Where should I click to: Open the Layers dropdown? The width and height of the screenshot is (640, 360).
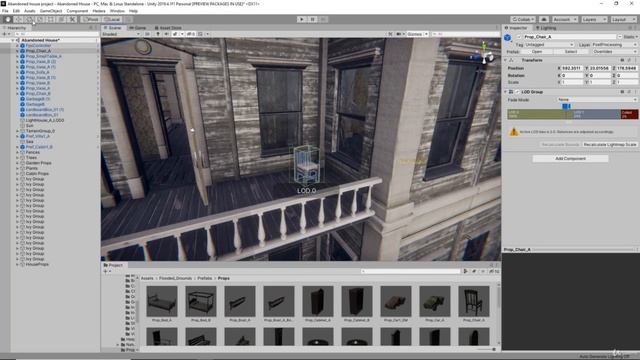coord(594,19)
